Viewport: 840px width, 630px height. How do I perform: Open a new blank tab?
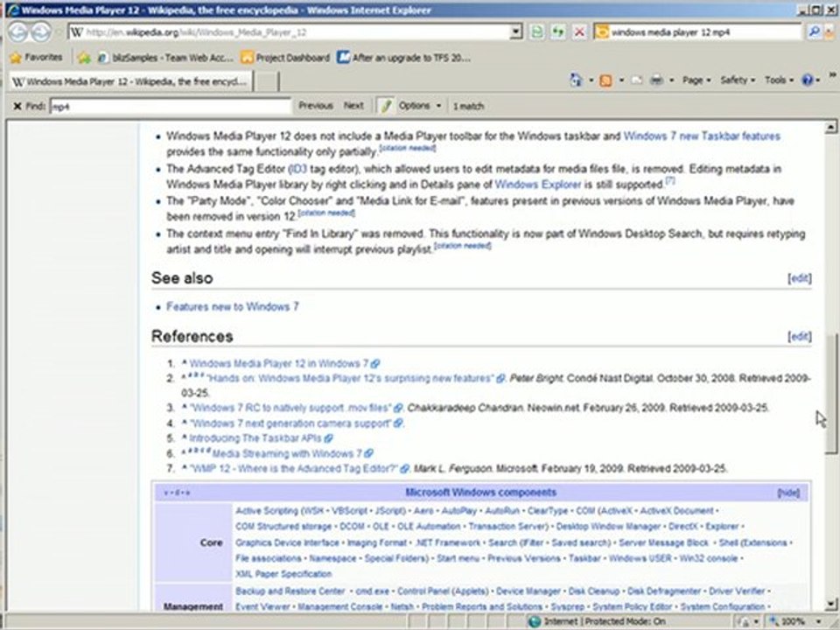point(266,81)
